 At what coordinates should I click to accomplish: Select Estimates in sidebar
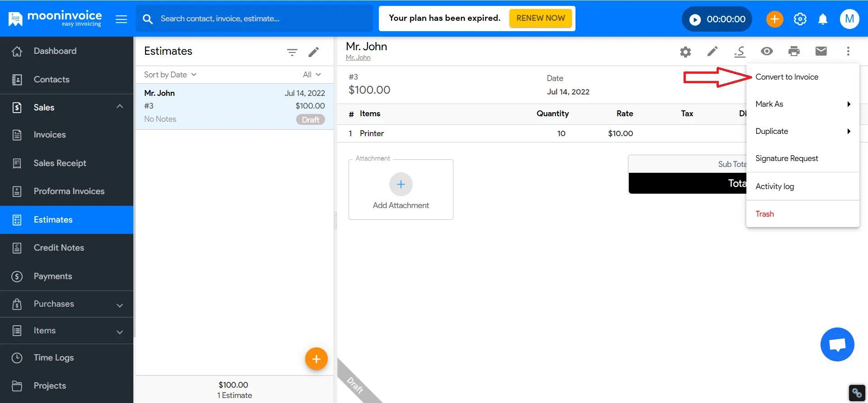pyautogui.click(x=67, y=220)
